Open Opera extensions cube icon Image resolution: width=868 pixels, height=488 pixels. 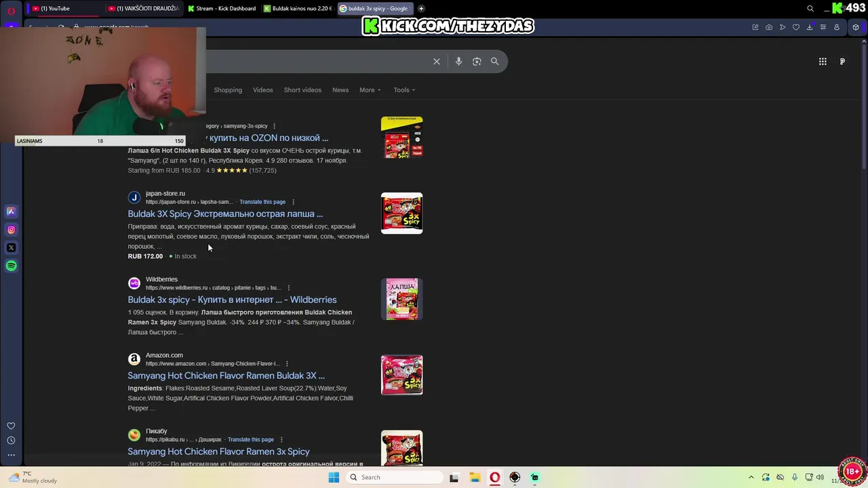(x=856, y=27)
